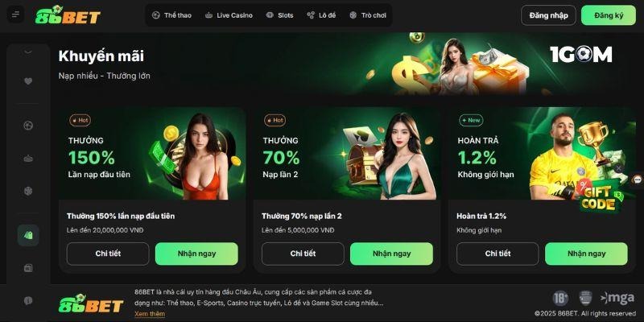Open the highlighted promotions bag sidebar icon

28,235
